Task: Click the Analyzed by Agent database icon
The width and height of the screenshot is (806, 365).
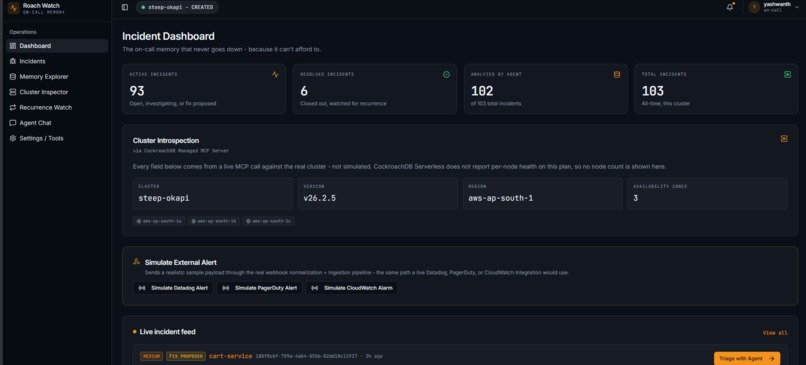Action: pyautogui.click(x=617, y=75)
